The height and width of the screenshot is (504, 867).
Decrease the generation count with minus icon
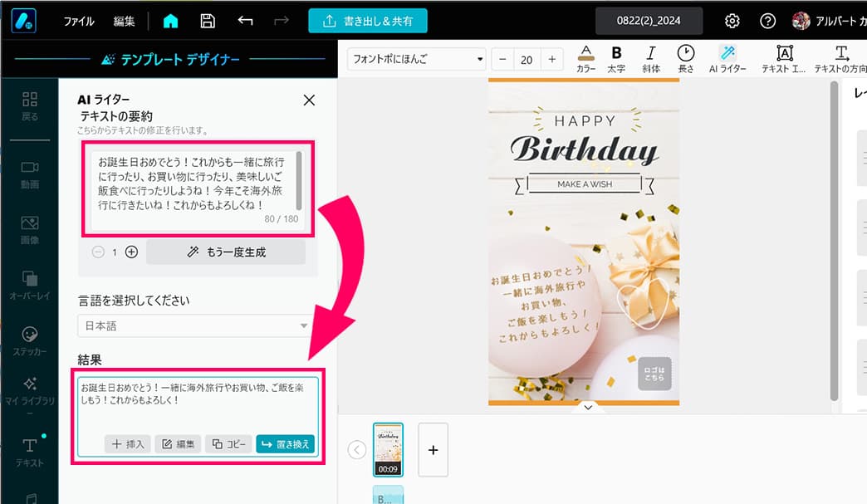click(x=98, y=252)
